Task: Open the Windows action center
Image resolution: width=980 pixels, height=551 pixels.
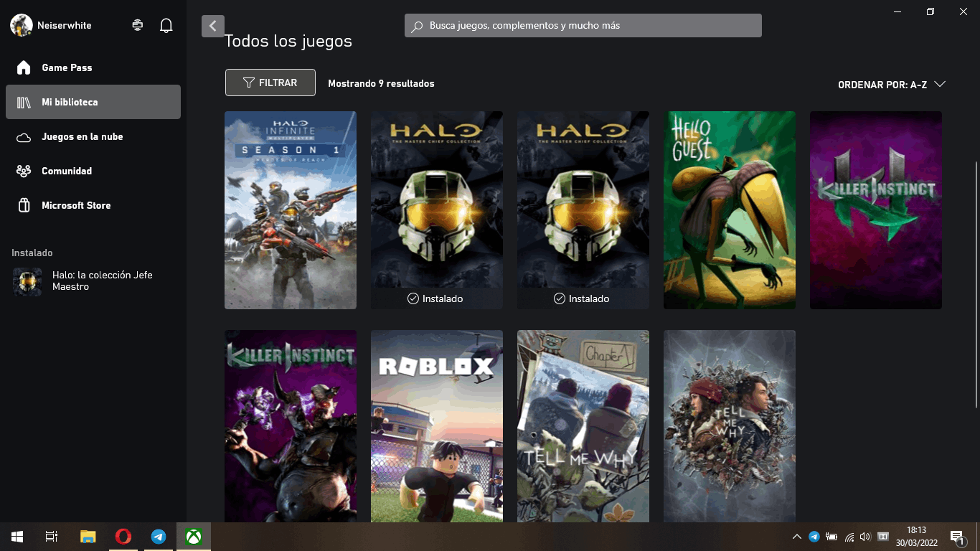Action: [x=957, y=537]
